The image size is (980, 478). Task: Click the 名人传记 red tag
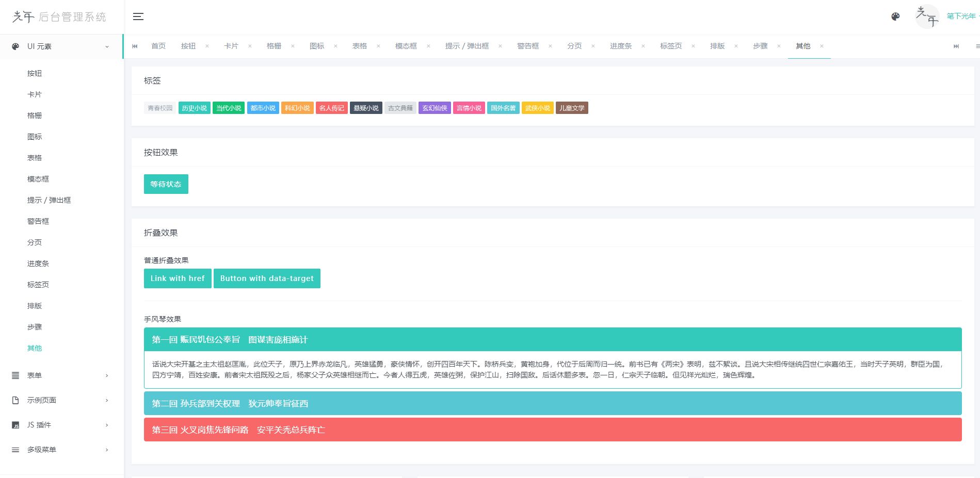click(332, 108)
